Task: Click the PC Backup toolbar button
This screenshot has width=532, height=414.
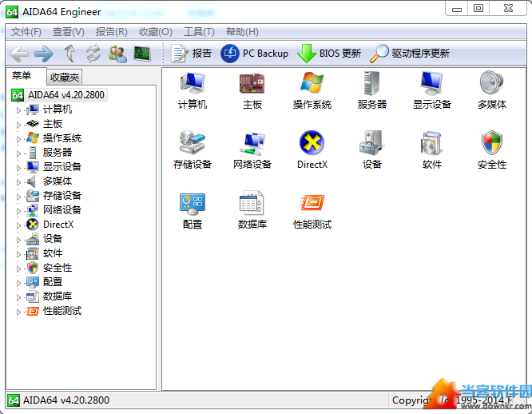Action: coord(255,54)
